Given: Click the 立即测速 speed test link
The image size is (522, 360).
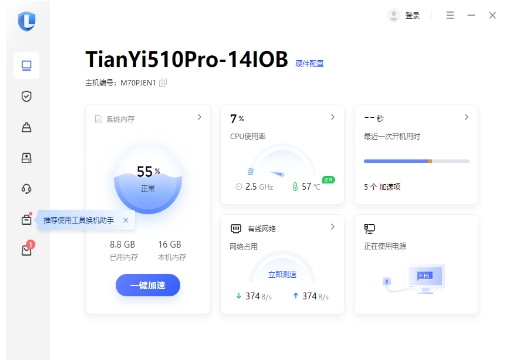Looking at the screenshot, I should pyautogui.click(x=282, y=275).
